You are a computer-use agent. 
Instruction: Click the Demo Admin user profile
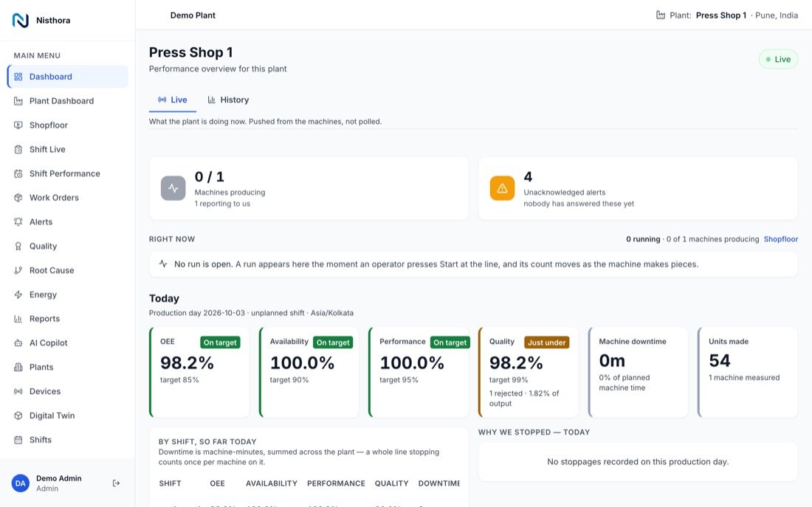(x=58, y=483)
